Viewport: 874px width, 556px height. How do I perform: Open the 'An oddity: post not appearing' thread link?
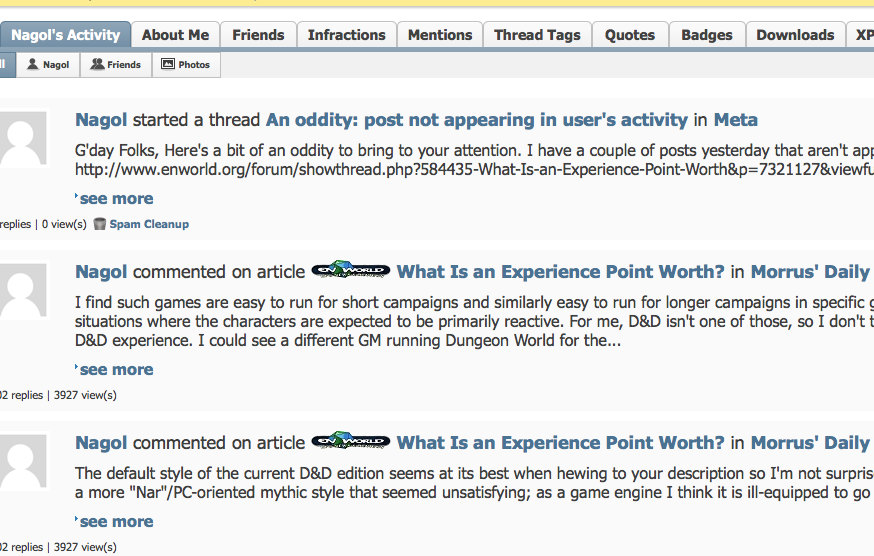[x=476, y=120]
